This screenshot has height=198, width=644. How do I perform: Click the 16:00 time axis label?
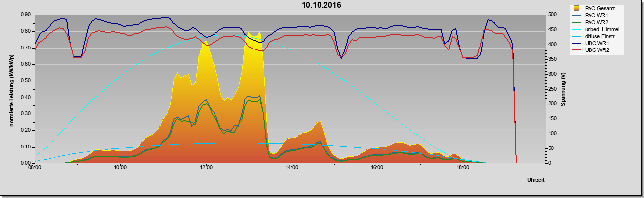pos(377,168)
